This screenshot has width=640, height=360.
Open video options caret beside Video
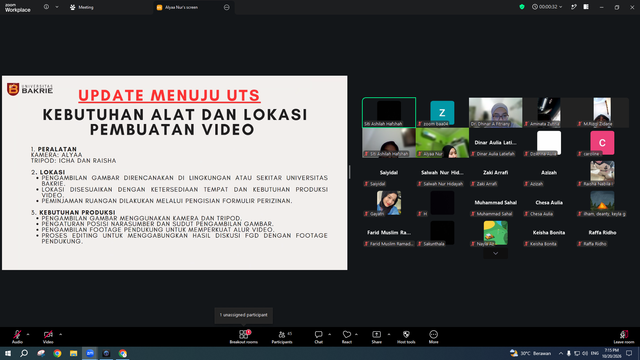click(60, 334)
